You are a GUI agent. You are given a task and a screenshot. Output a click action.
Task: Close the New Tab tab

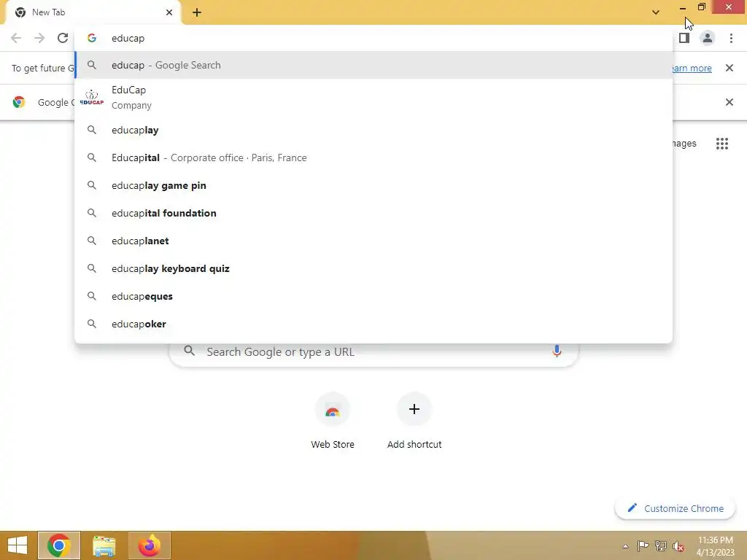click(x=169, y=12)
